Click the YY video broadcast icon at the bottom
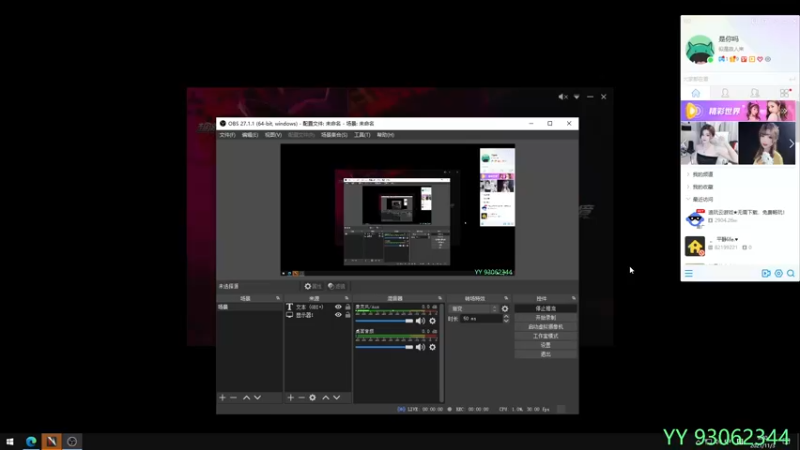 click(766, 273)
